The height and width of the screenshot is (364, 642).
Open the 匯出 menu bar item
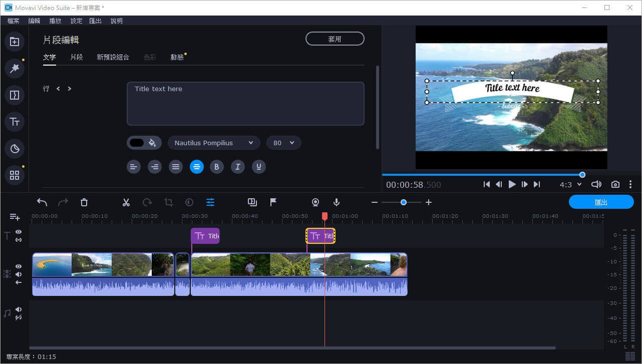[x=95, y=21]
